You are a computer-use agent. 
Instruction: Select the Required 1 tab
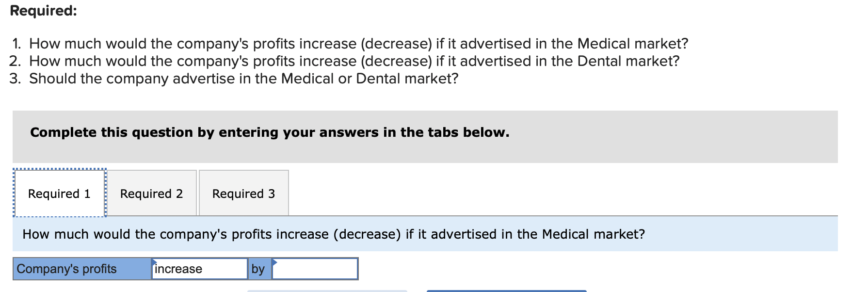click(x=59, y=194)
